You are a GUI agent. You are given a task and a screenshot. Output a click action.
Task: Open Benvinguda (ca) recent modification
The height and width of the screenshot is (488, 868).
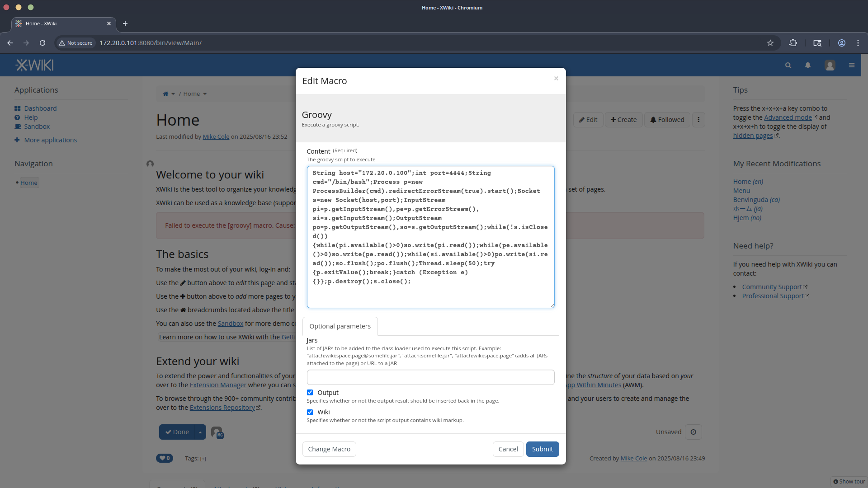pos(756,200)
